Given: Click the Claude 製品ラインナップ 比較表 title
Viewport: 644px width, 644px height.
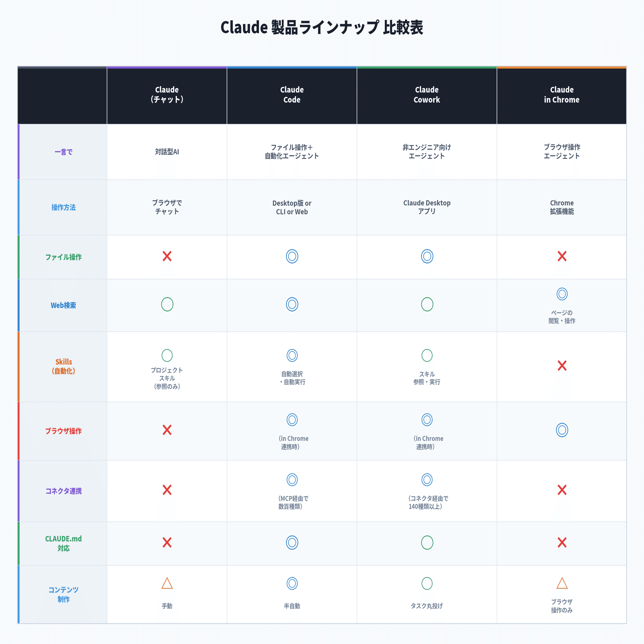Looking at the screenshot, I should point(322,27).
